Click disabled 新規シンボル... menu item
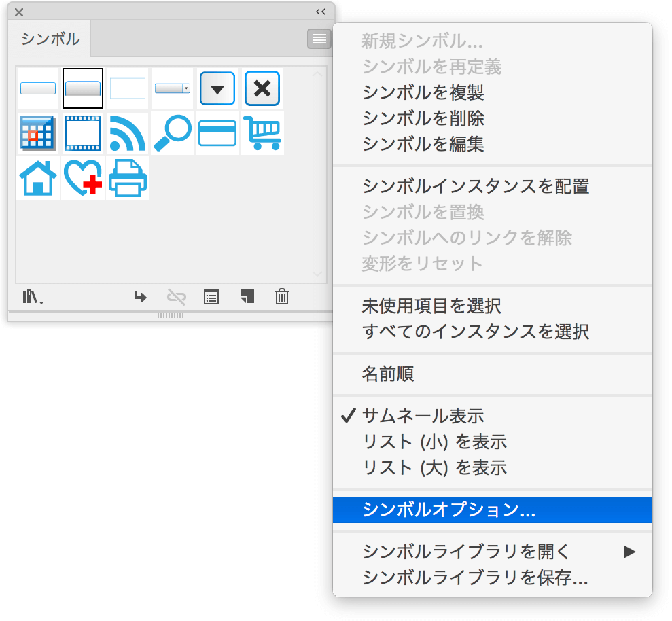 (493, 41)
